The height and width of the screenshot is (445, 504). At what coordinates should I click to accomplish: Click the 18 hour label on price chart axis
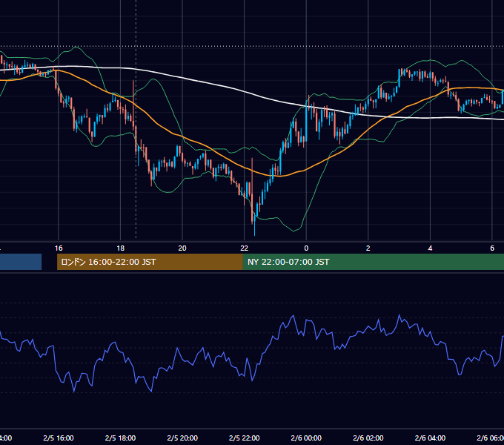120,248
